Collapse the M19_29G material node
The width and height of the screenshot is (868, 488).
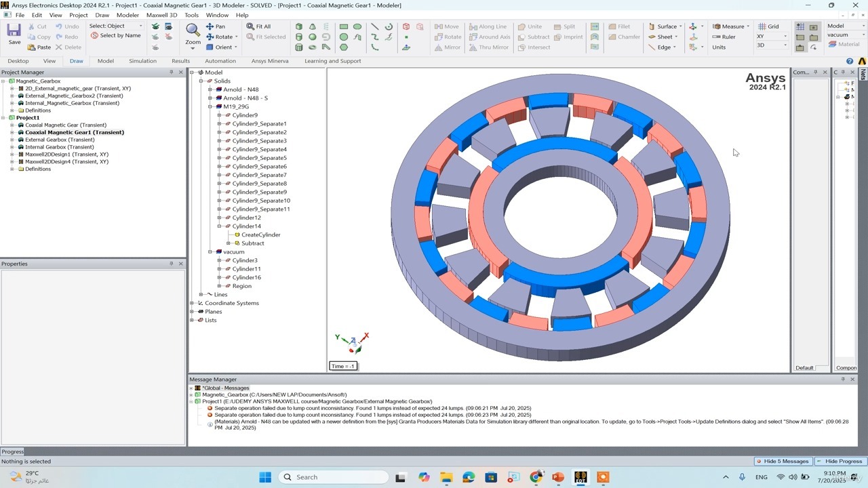(x=210, y=106)
